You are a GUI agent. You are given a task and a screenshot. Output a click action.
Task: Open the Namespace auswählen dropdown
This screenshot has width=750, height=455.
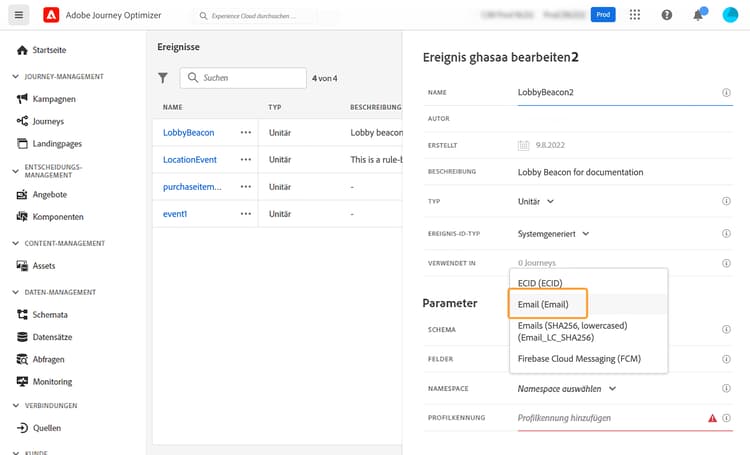(567, 388)
